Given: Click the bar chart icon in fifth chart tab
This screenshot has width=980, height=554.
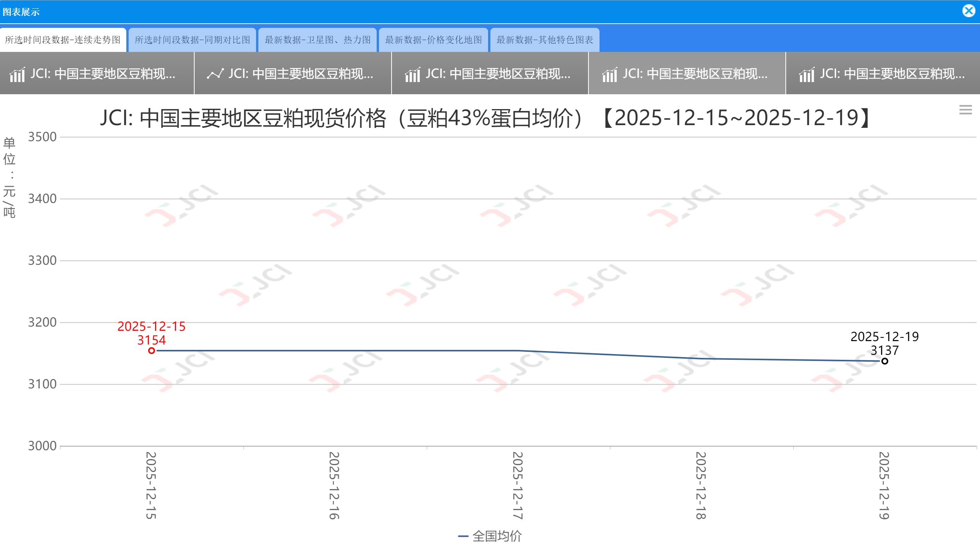Looking at the screenshot, I should click(x=807, y=74).
